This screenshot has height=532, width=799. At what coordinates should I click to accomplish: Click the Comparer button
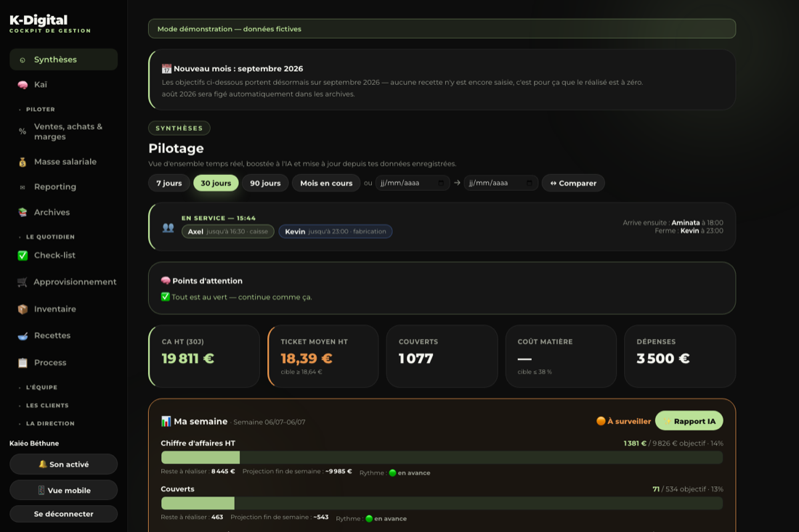coord(573,184)
